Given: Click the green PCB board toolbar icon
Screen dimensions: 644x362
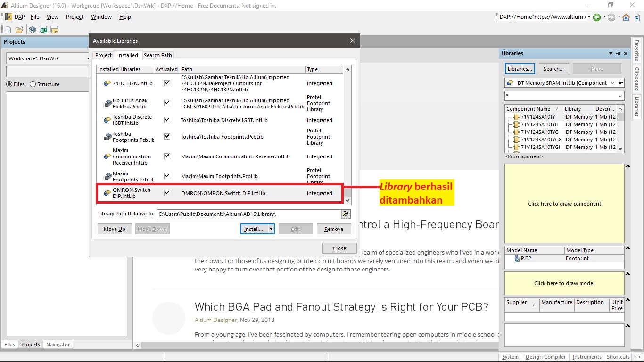Looking at the screenshot, I should pyautogui.click(x=43, y=30).
